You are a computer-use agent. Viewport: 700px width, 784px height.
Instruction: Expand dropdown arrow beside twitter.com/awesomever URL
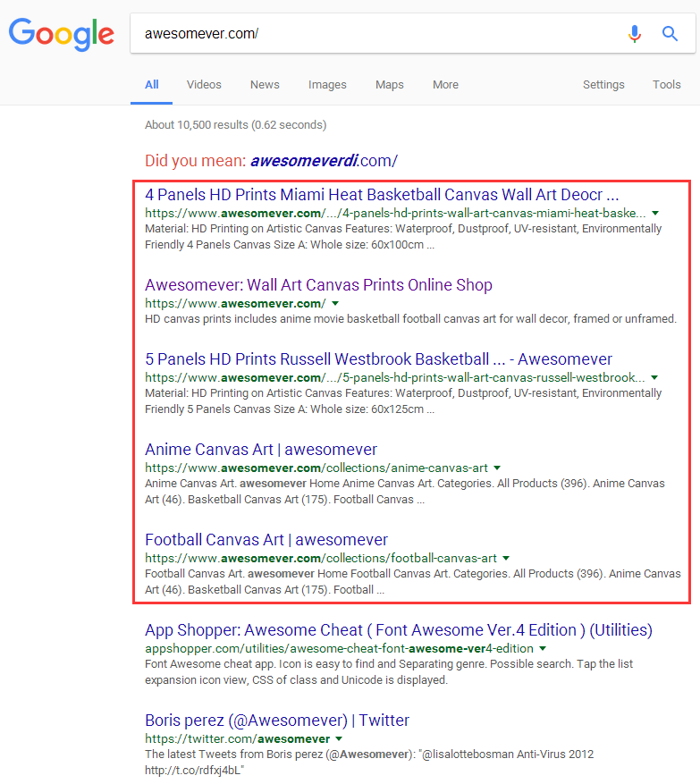[339, 739]
